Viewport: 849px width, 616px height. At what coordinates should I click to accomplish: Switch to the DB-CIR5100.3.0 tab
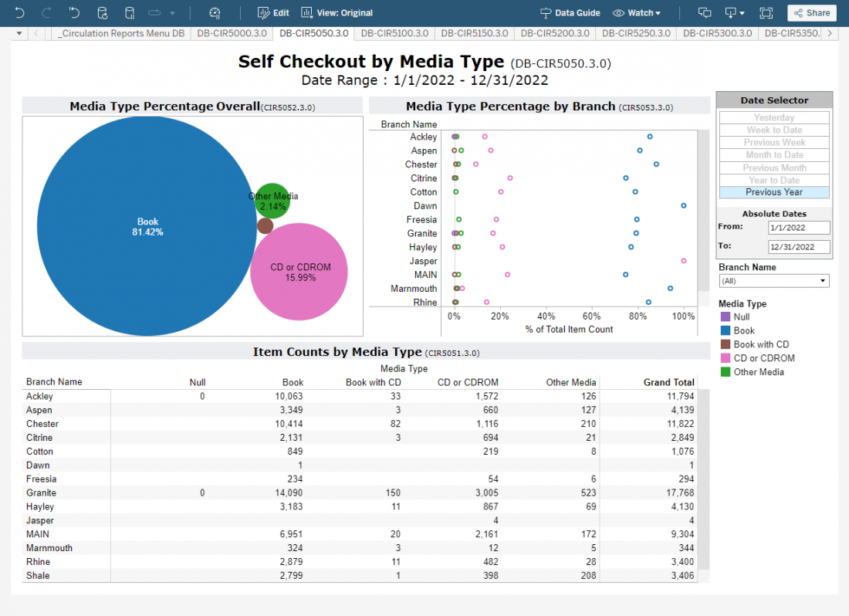pos(394,33)
